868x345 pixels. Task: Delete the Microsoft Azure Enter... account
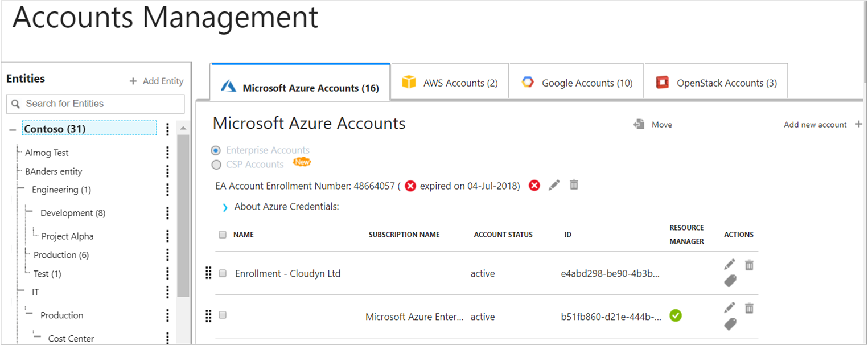tap(750, 308)
